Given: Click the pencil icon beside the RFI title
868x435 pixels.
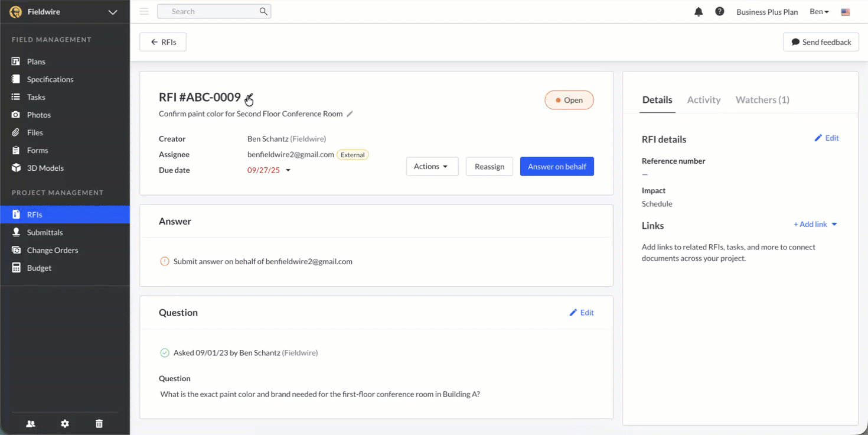Looking at the screenshot, I should [x=350, y=114].
